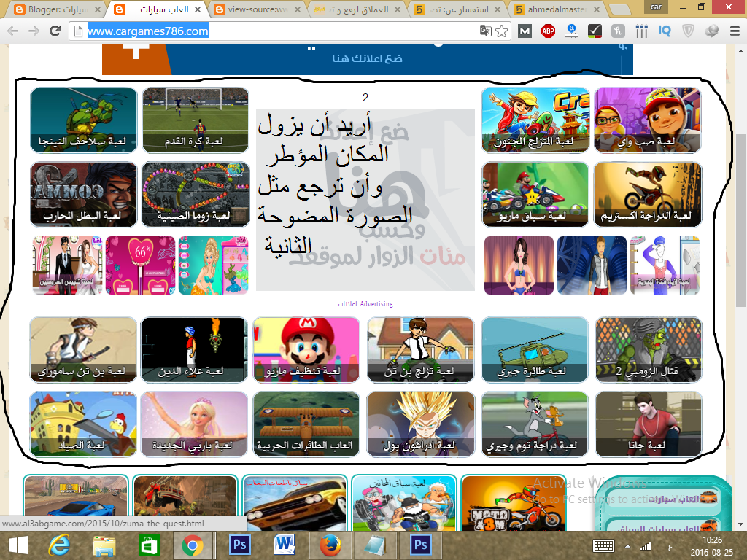The height and width of the screenshot is (560, 747).
Task: Open the pink 66 love meter game thumbnail
Action: (x=141, y=265)
